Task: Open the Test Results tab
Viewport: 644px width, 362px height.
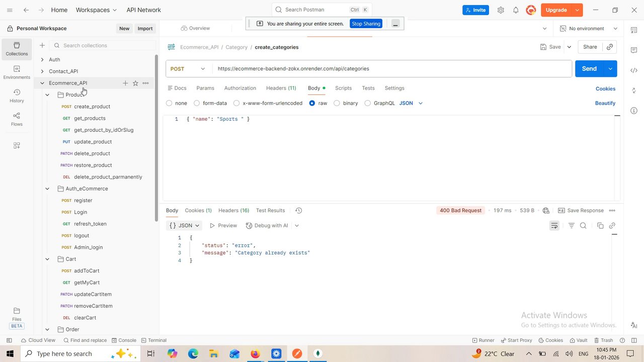Action: (271, 211)
